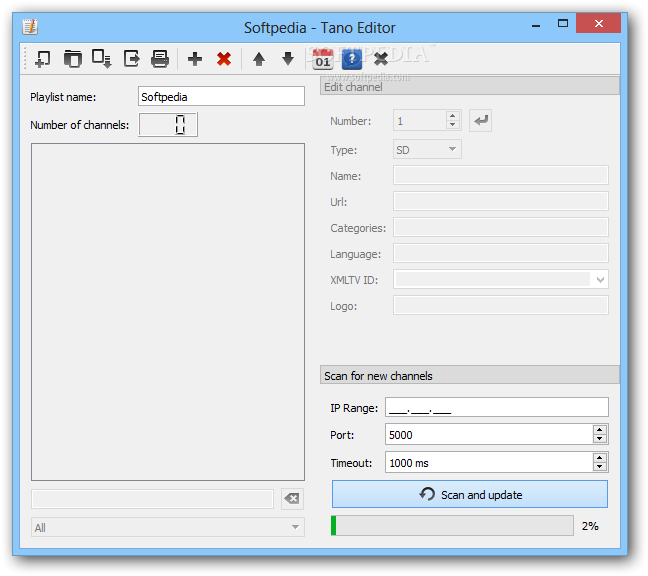The width and height of the screenshot is (648, 576).
Task: Click the scan progress bar
Action: [x=452, y=526]
